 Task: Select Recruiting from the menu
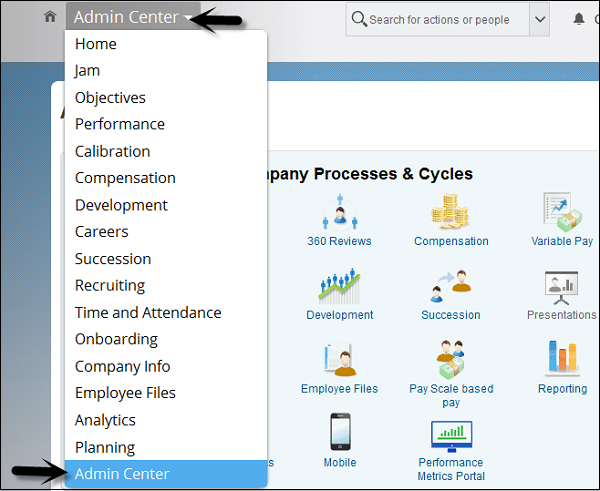click(110, 285)
